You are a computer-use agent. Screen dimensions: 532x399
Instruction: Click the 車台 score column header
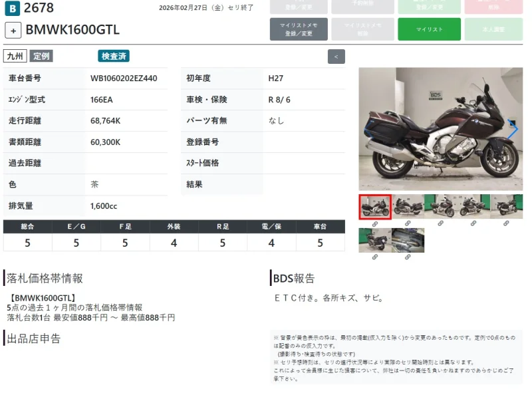click(321, 227)
